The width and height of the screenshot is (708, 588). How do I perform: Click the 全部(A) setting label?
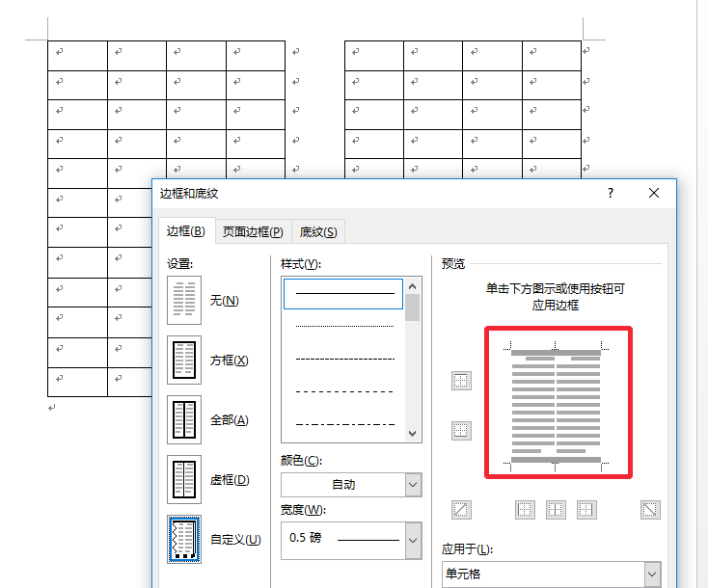230,420
